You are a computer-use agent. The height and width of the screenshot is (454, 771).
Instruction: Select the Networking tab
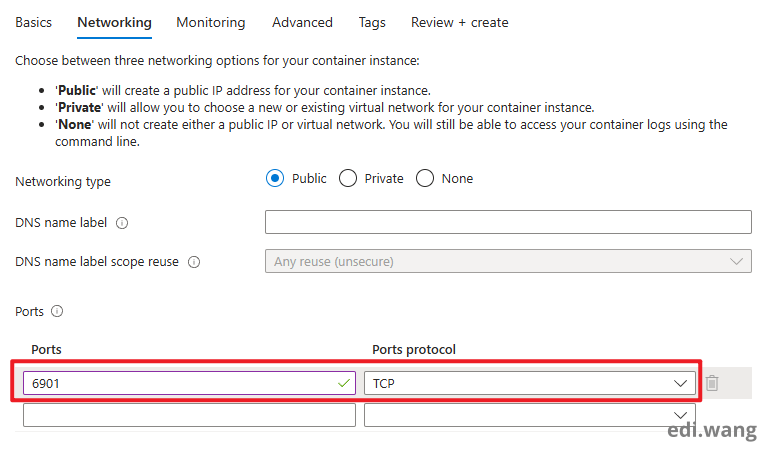point(114,22)
